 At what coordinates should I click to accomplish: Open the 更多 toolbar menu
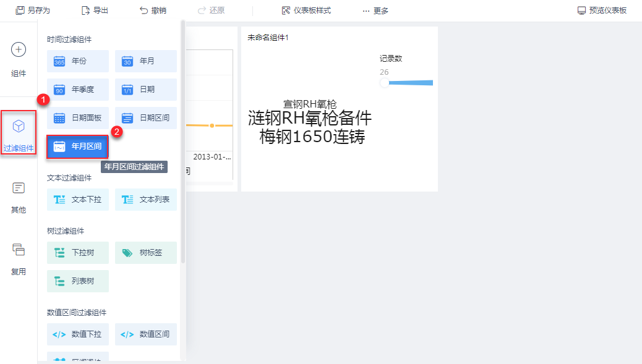click(x=375, y=11)
